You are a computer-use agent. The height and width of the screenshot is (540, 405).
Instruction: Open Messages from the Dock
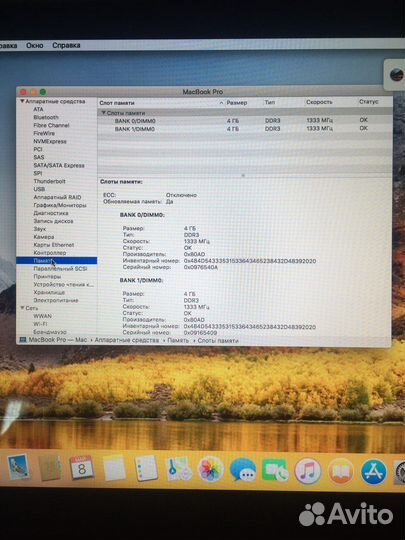coord(243,470)
